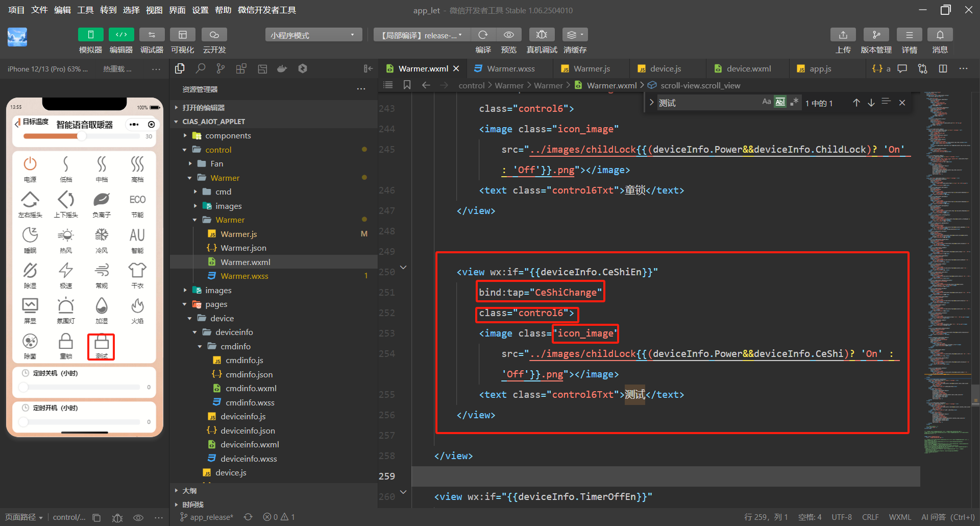Open real device debugging bug icon
The image size is (980, 526).
542,35
